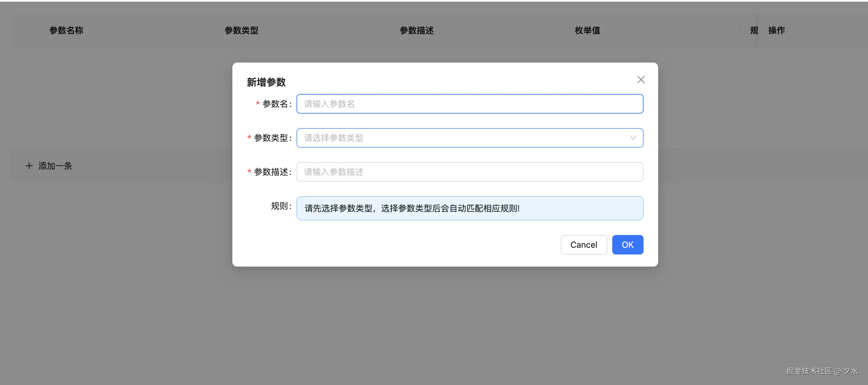Click the plus icon beside 添加一条
Image resolution: width=868 pixels, height=385 pixels.
[x=29, y=165]
